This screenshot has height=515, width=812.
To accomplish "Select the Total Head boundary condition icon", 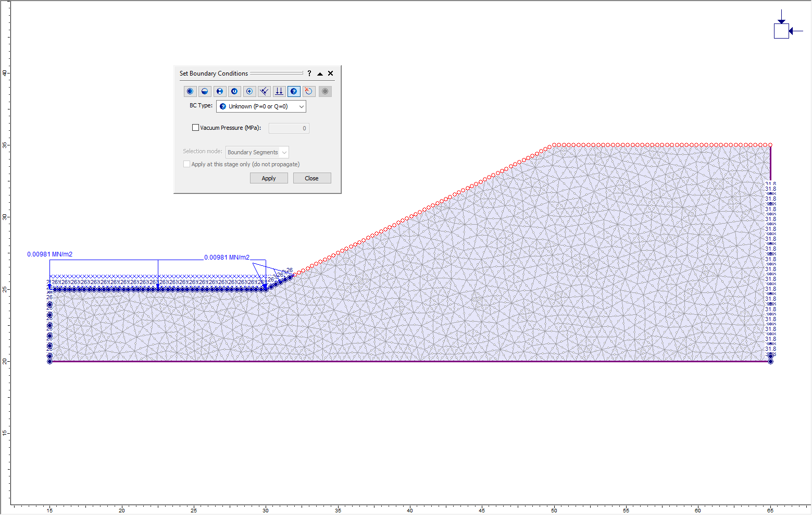I will point(190,91).
